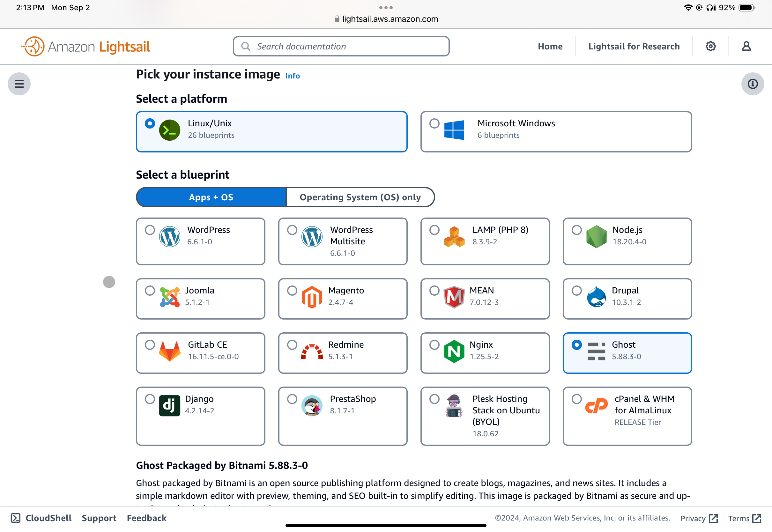Viewport: 772px width, 532px height.
Task: Click the Microsoft Windows logo icon
Action: point(454,130)
